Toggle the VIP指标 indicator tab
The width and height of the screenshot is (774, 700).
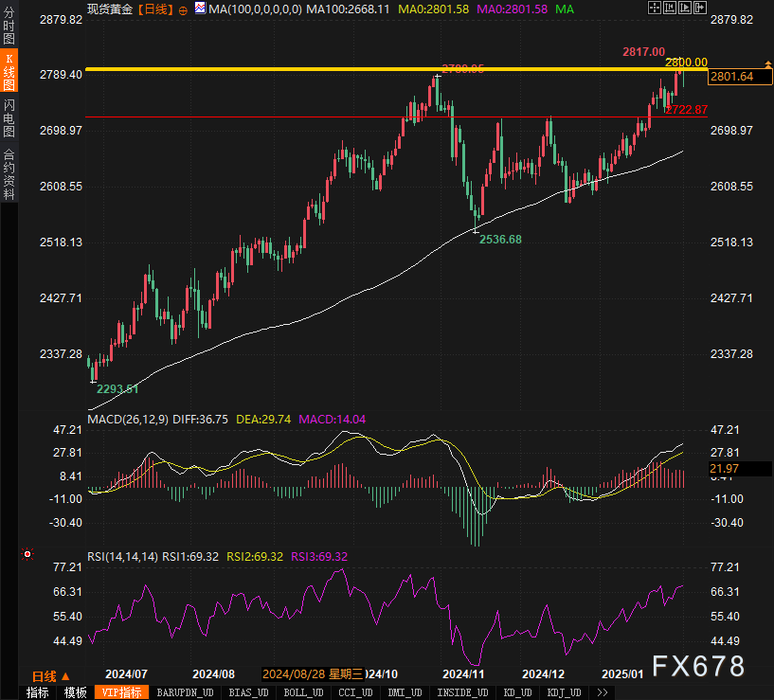click(x=121, y=692)
